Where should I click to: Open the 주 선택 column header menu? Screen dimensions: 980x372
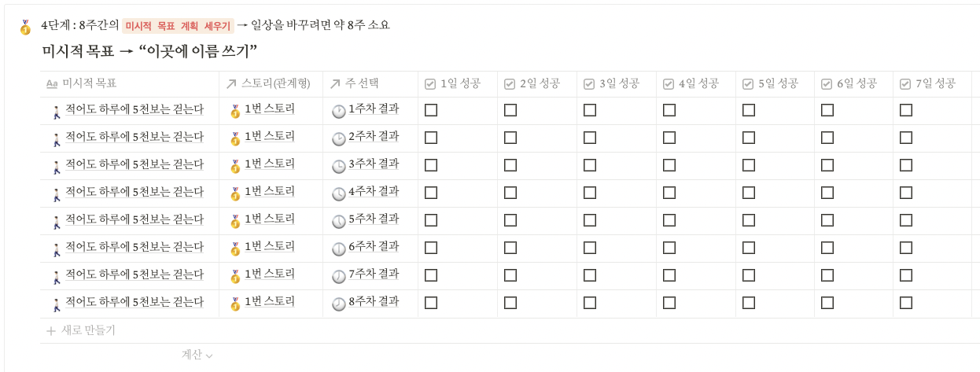pyautogui.click(x=362, y=83)
